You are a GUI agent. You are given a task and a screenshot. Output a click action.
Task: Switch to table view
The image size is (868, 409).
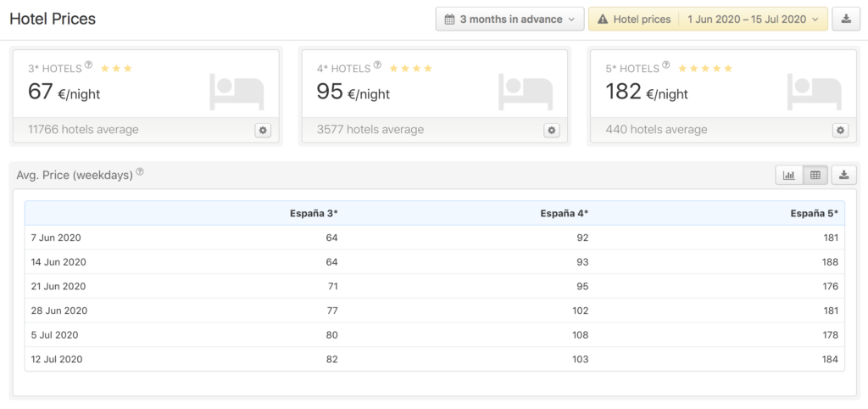[815, 175]
